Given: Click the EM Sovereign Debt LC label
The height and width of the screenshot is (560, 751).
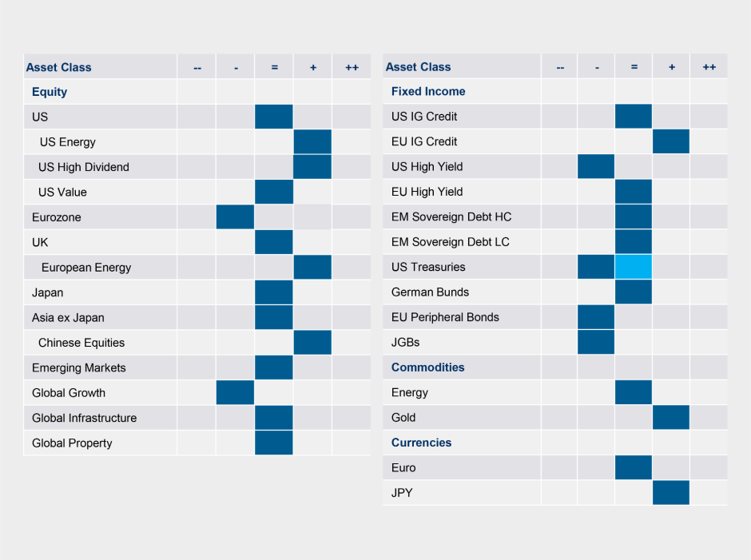Looking at the screenshot, I should pyautogui.click(x=450, y=242).
